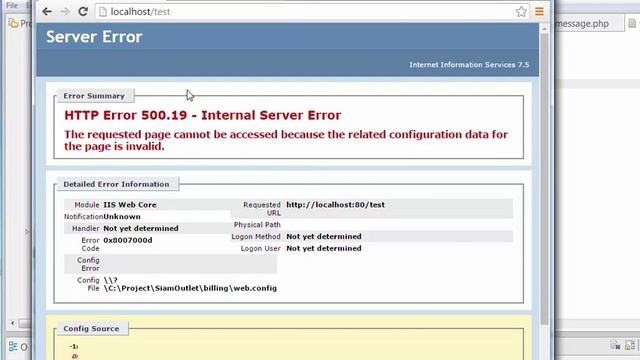The height and width of the screenshot is (360, 640).
Task: Click the folder icon in the IDE's left panel
Action: [13, 23]
